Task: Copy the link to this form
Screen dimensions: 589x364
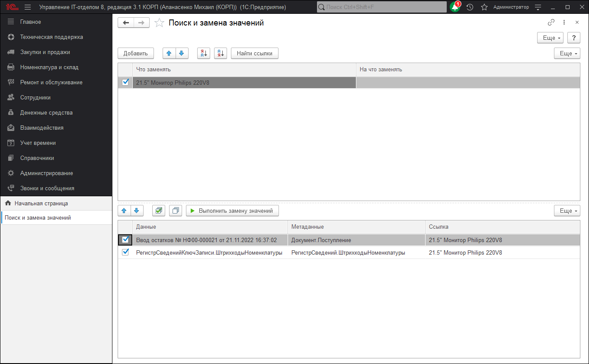Action: (x=551, y=22)
